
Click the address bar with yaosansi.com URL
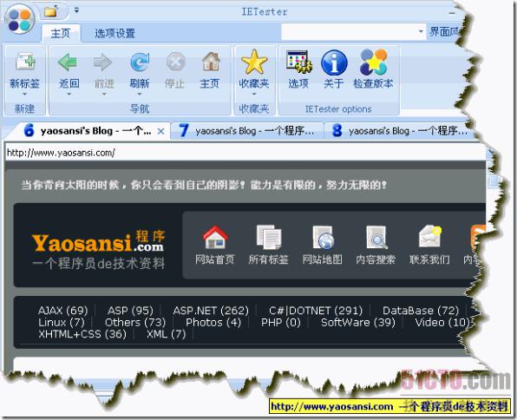click(245, 153)
